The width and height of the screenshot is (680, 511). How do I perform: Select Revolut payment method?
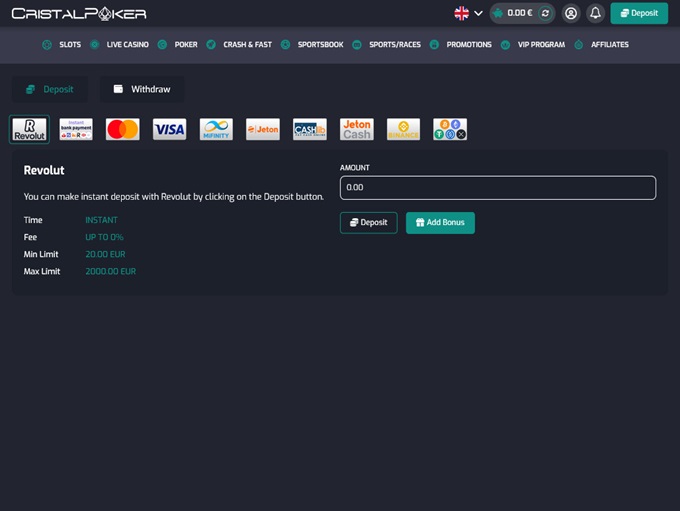click(29, 129)
